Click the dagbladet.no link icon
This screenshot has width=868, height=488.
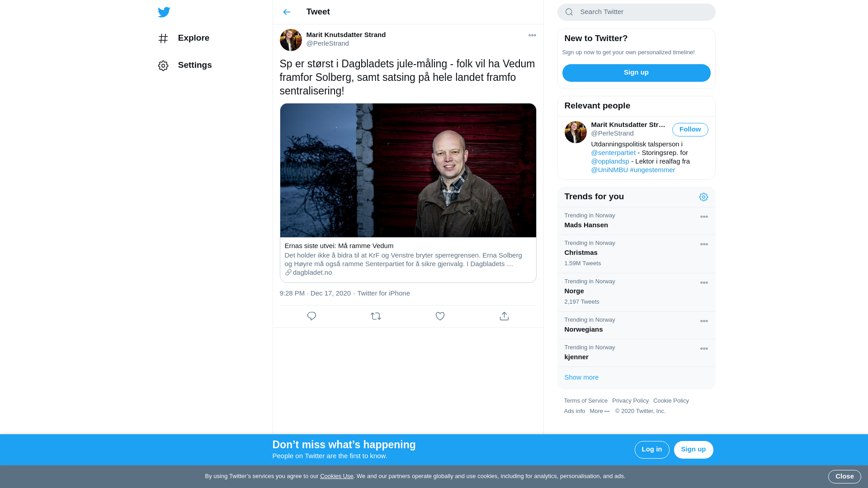[x=288, y=272]
